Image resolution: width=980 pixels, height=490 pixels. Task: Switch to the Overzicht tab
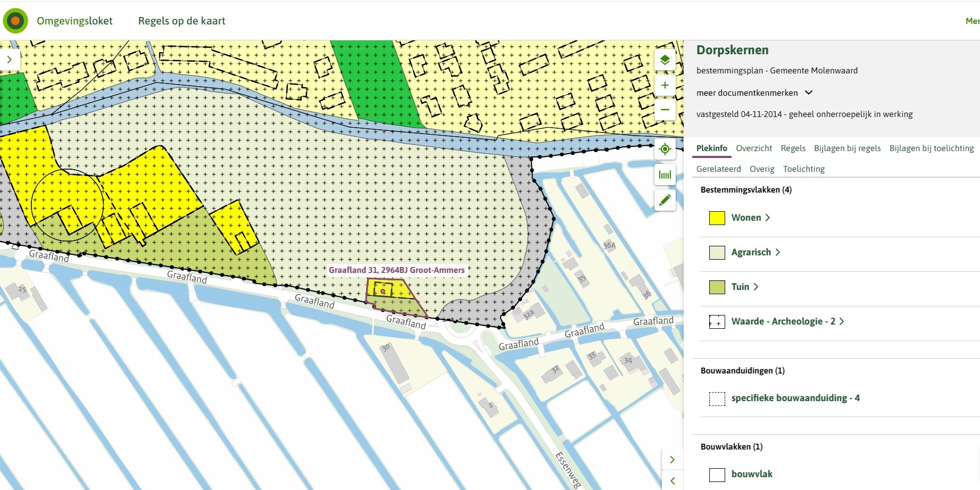(753, 148)
